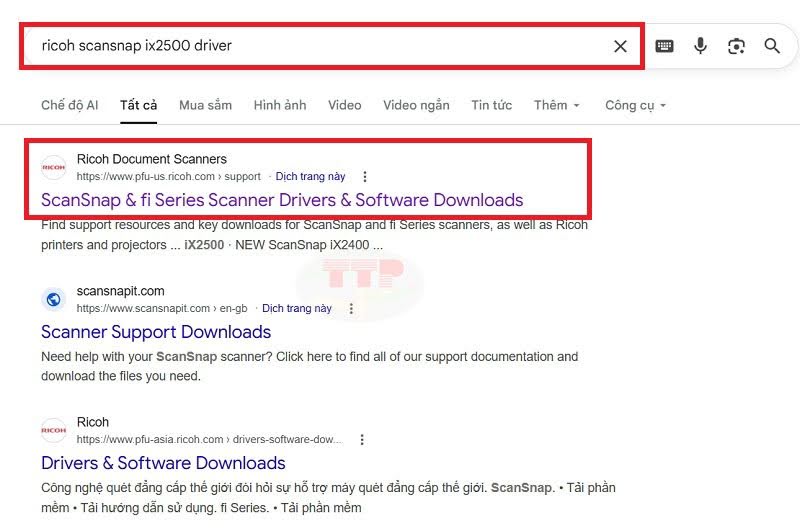Viewport: 800px width, 531px height.
Task: Open three-dot menu for pfu-asia.ricoh.com result
Action: coord(362,440)
